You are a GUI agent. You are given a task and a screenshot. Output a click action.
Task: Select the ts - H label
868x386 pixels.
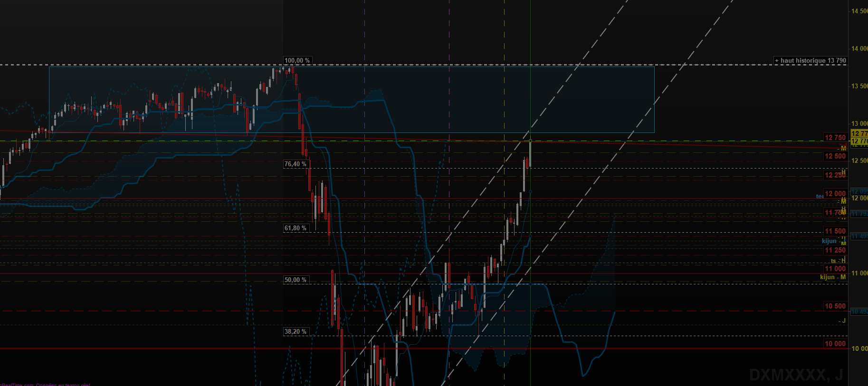click(838, 261)
